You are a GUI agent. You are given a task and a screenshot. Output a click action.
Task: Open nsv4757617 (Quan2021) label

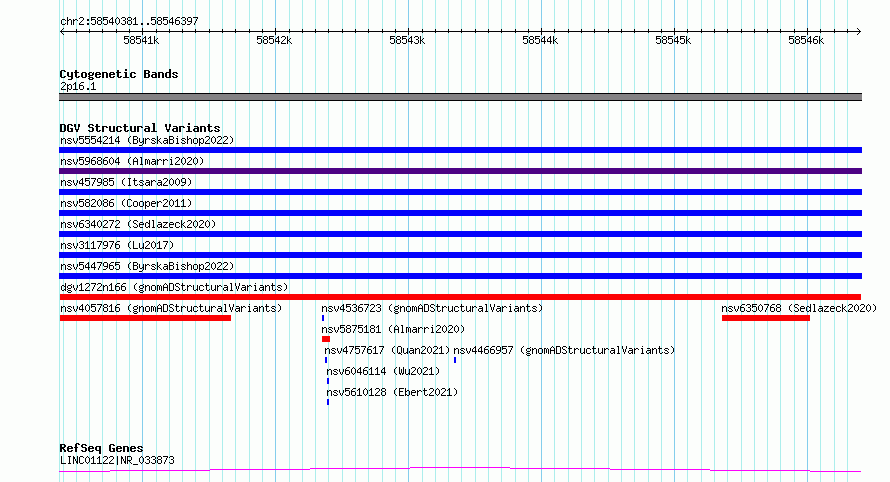(387, 350)
